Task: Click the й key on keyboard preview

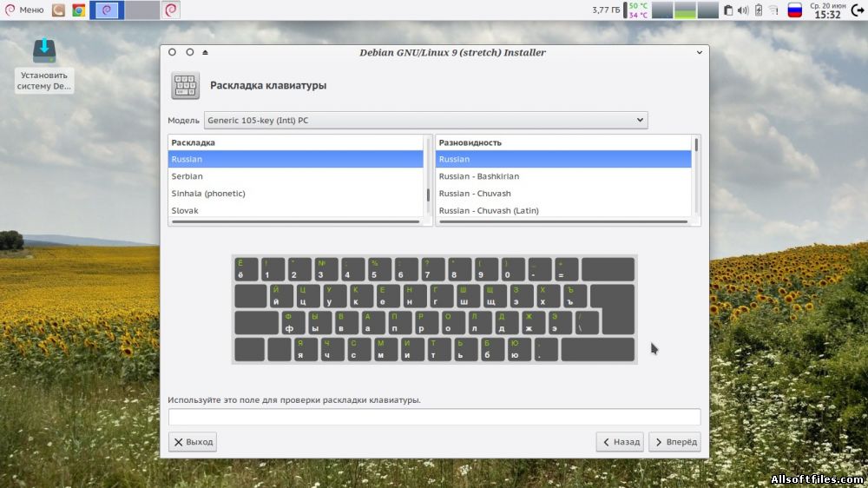Action: click(x=281, y=296)
